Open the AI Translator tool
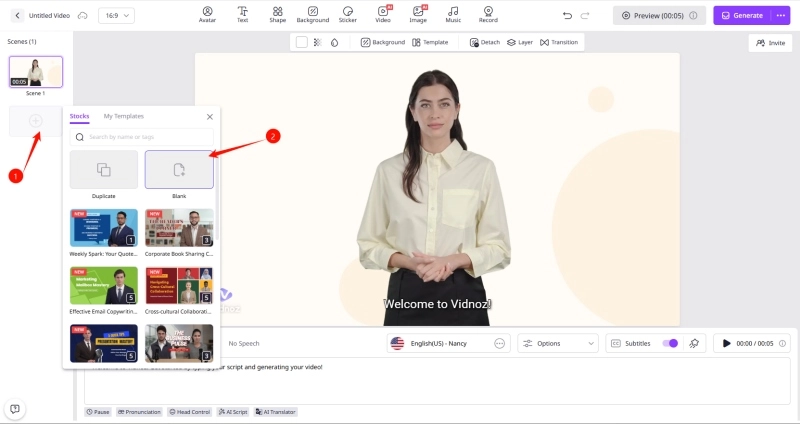Viewport: 800px width, 424px height. pyautogui.click(x=276, y=412)
